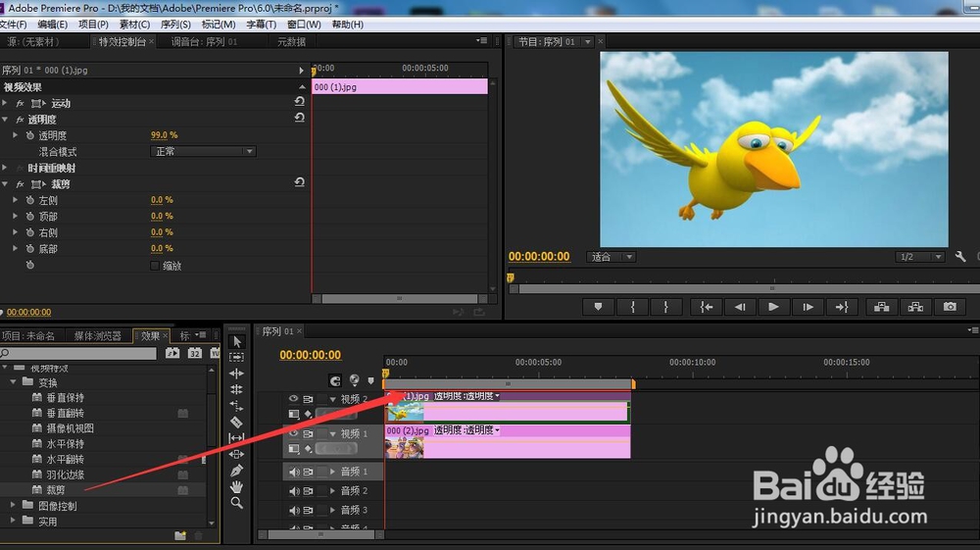Switch to the 调音台 tab
980x550 pixels.
coord(205,42)
